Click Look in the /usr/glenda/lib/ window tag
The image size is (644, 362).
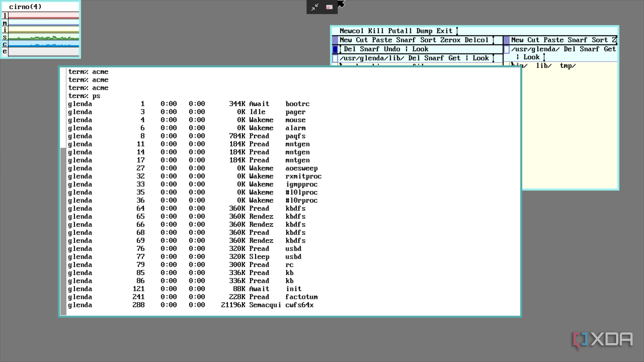tap(481, 58)
